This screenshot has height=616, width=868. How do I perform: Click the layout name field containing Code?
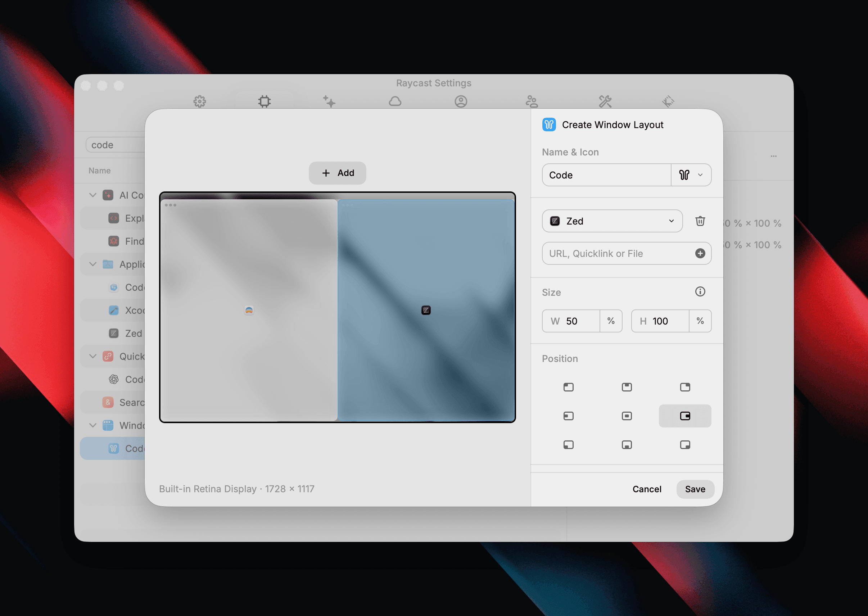point(606,175)
